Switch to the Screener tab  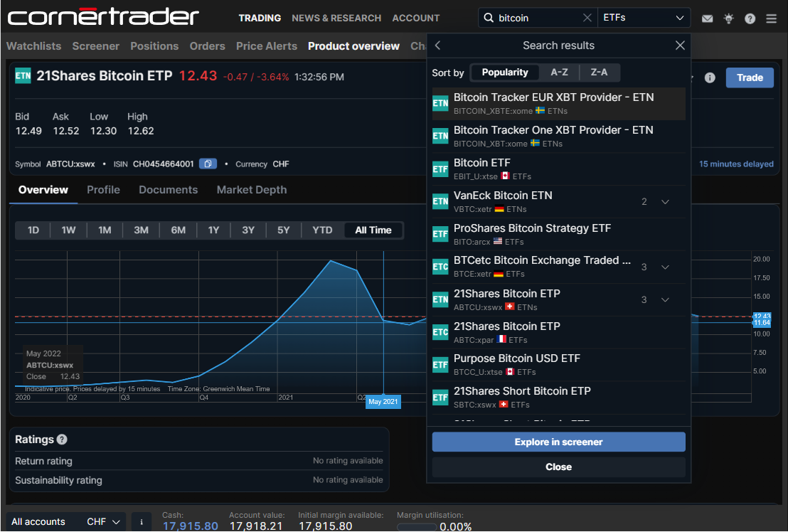click(x=96, y=46)
